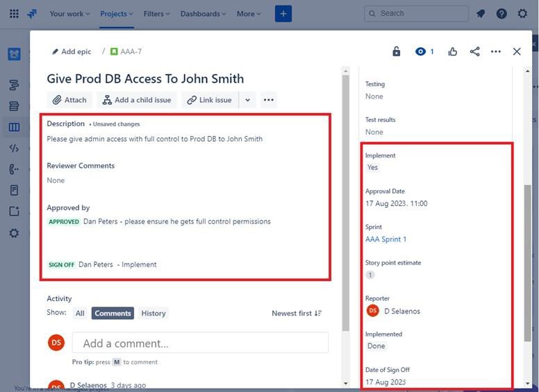
Task: Click the details panel vertical scrollbar thumb
Action: pos(528,263)
